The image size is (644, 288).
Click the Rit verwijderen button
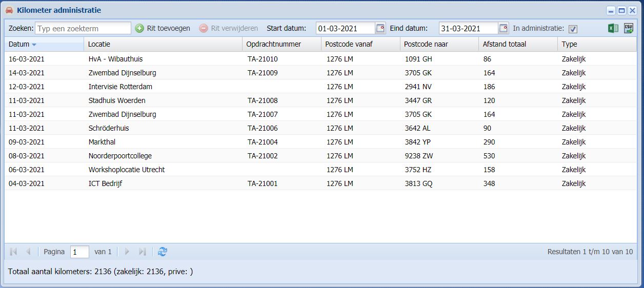click(229, 28)
